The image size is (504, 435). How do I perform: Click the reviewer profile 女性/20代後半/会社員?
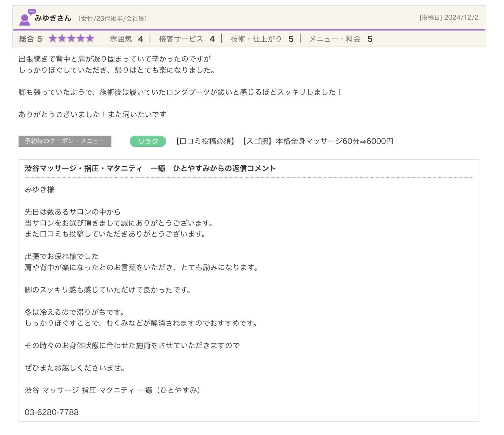pos(113,19)
